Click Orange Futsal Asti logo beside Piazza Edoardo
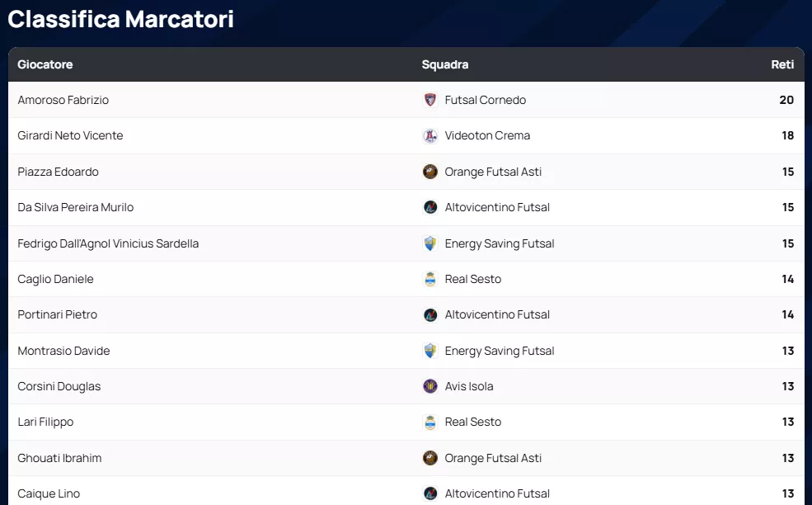This screenshot has width=812, height=505. click(x=430, y=172)
